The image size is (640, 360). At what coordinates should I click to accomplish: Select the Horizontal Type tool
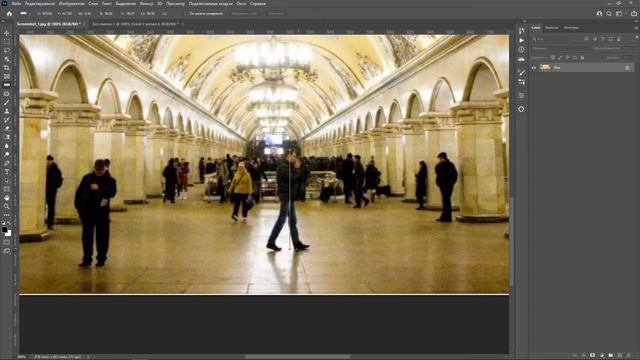pos(7,171)
